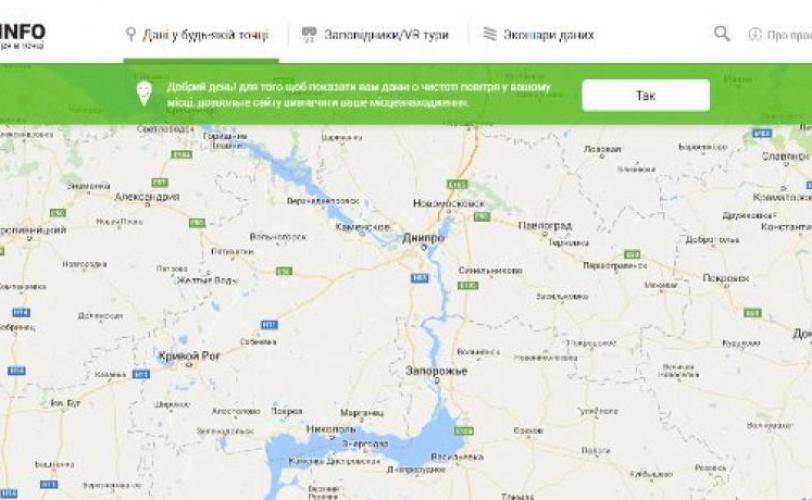Click the layers icon near Екземпляри даних
This screenshot has width=812, height=500.
[x=489, y=34]
